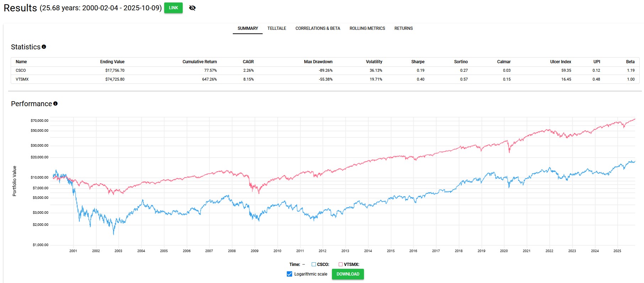Screen dimensions: 644x283
Task: Click CSCO Ulcer Index value 59.35
Action: coord(566,70)
